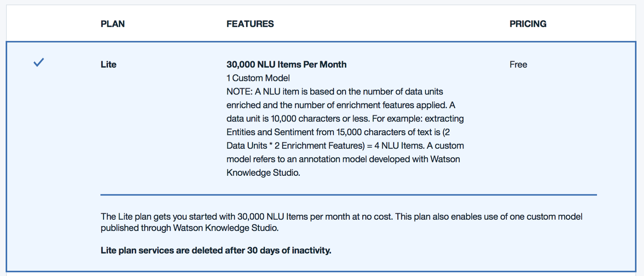Click the PLAN column header

[113, 24]
